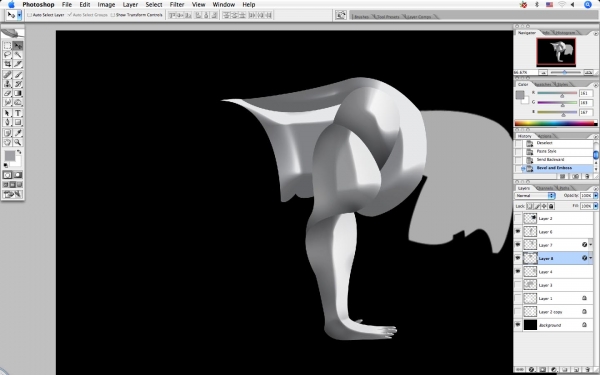Switch to the Channels tab
The image size is (600, 375).
coord(545,188)
